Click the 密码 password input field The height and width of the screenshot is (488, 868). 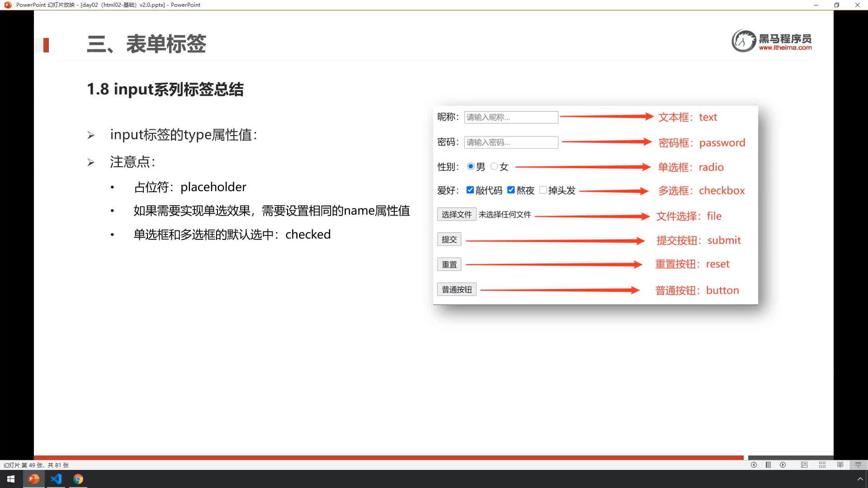511,142
